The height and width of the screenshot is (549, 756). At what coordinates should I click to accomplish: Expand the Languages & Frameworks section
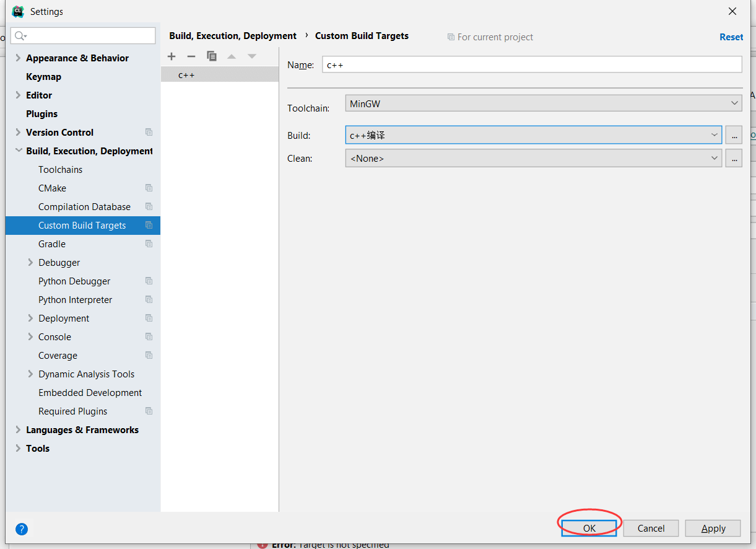point(18,430)
